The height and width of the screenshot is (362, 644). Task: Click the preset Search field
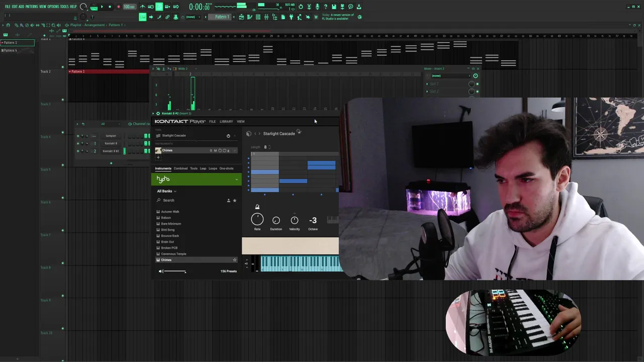[x=190, y=200]
